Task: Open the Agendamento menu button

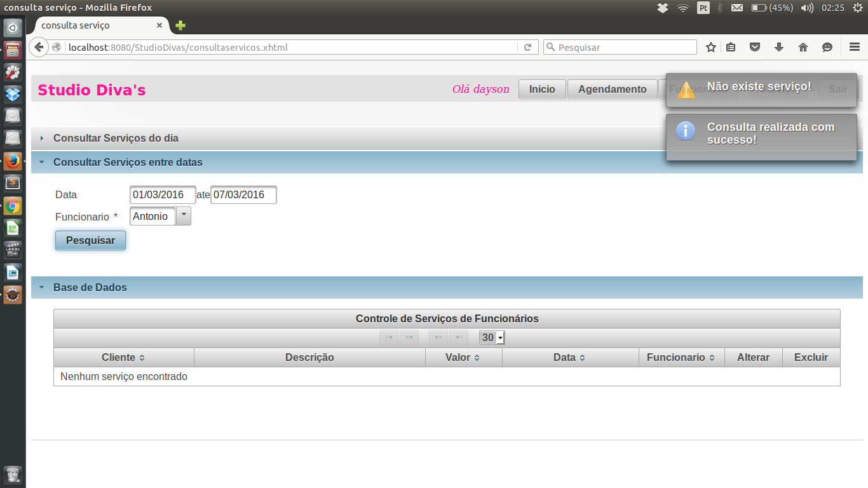Action: [x=612, y=89]
